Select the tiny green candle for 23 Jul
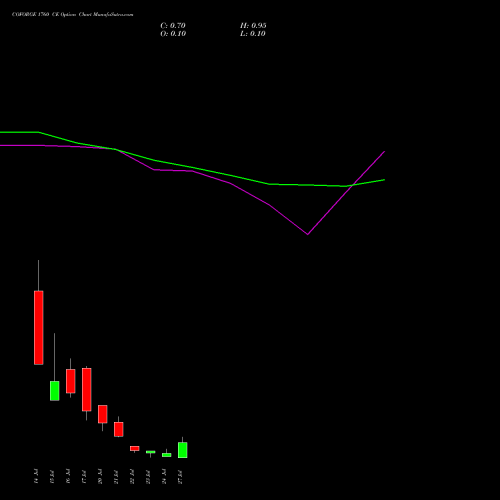Viewport: 500px width, 500px height. [151, 452]
